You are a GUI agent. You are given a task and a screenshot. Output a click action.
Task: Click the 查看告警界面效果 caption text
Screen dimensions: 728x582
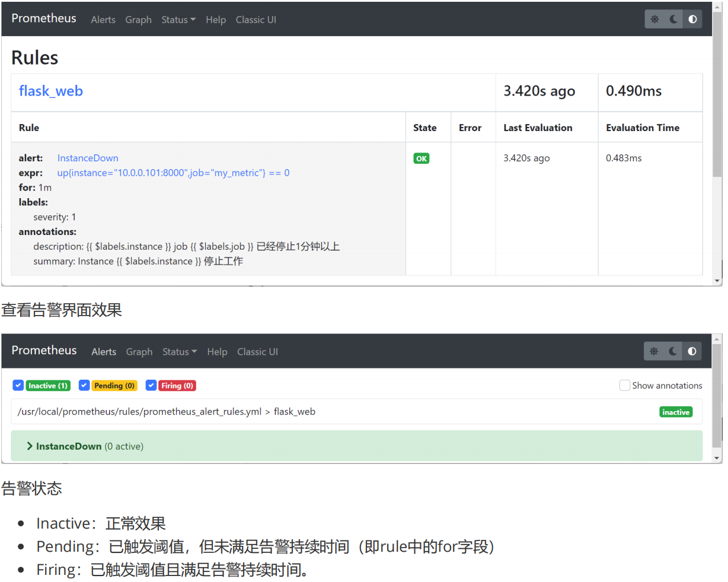[x=62, y=310]
